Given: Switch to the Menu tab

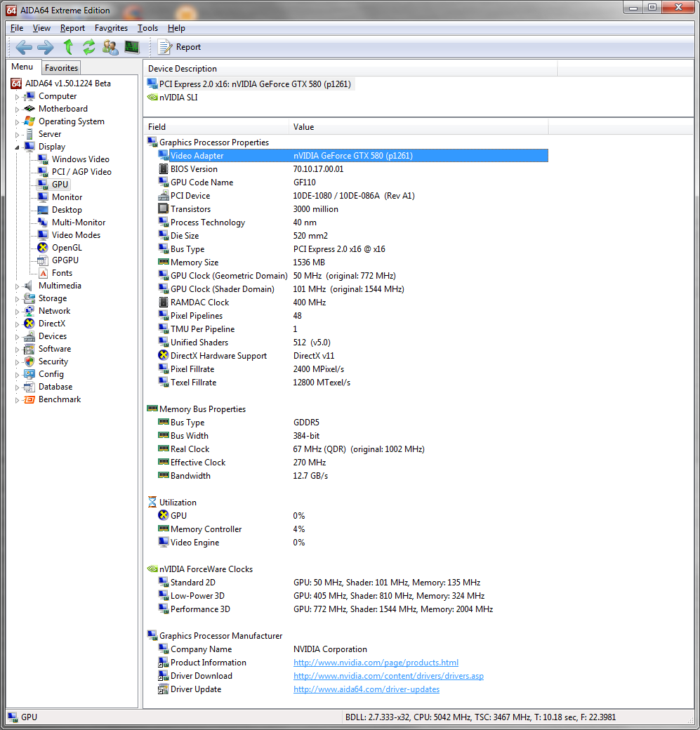Looking at the screenshot, I should [22, 67].
